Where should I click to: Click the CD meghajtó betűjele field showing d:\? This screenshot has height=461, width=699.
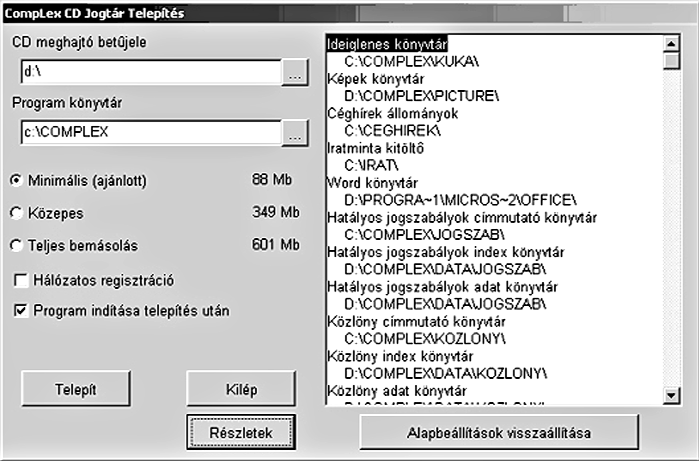pyautogui.click(x=151, y=72)
